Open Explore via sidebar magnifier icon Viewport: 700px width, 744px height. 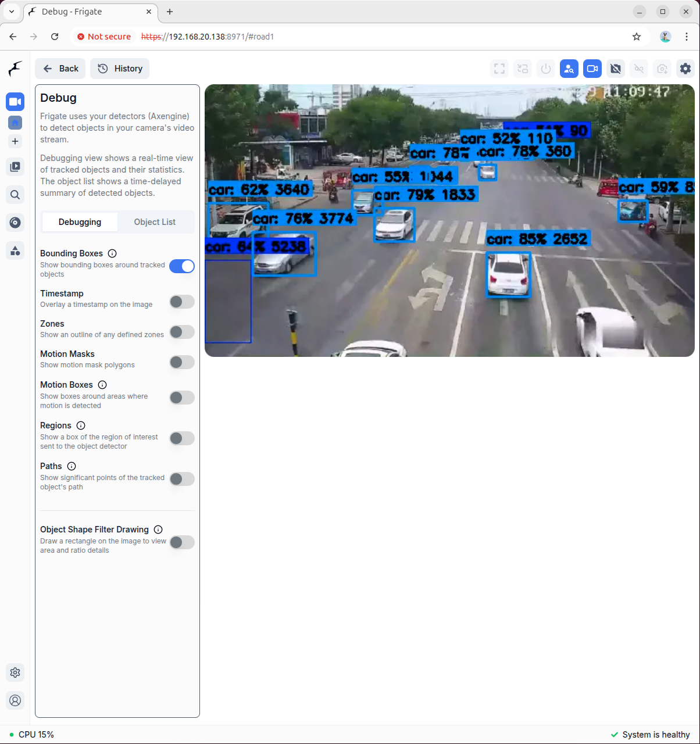pos(15,195)
